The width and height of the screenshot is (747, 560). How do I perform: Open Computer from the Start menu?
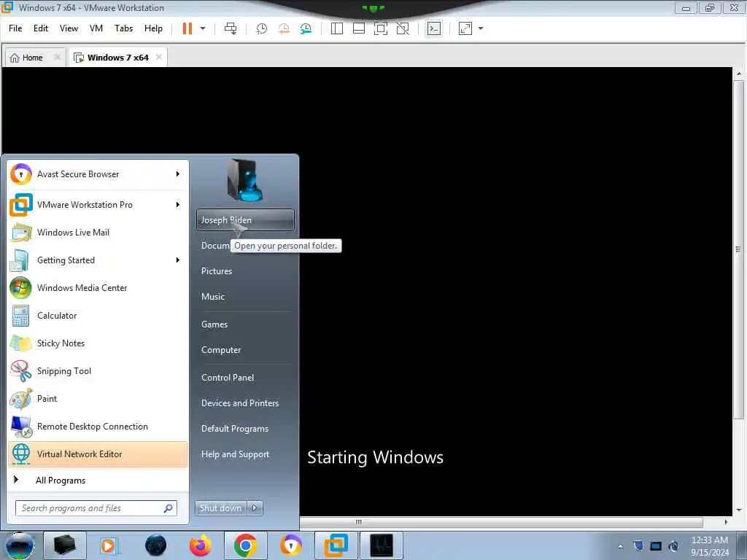pos(245,350)
